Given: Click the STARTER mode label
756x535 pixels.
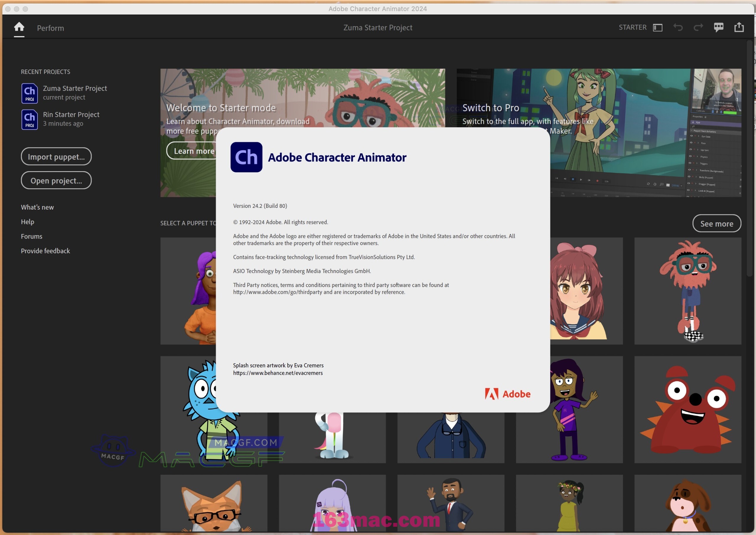Looking at the screenshot, I should click(x=633, y=27).
